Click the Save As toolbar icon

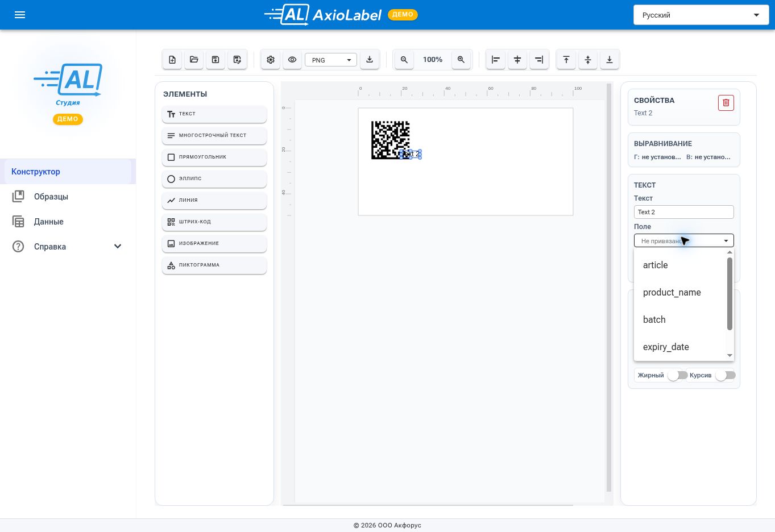click(237, 60)
